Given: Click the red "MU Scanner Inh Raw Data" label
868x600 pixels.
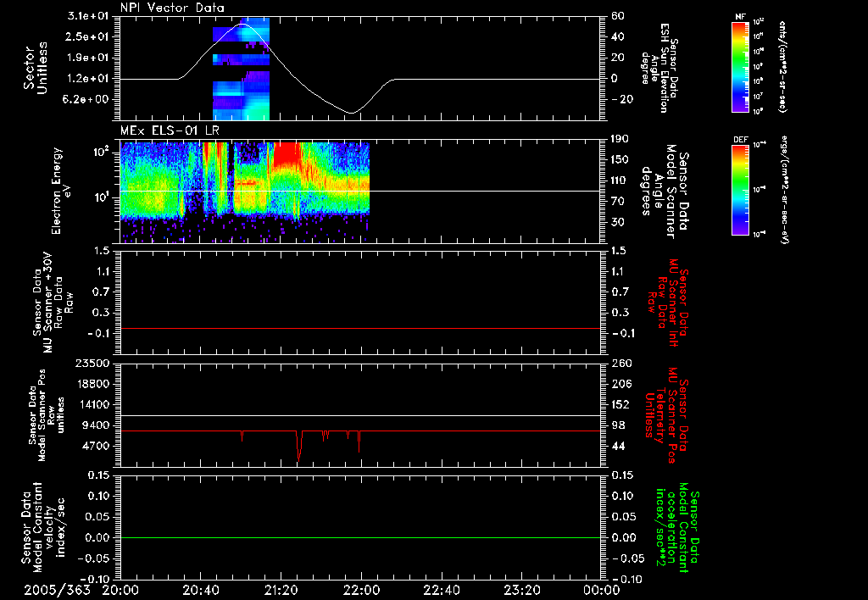Looking at the screenshot, I should pos(667,303).
